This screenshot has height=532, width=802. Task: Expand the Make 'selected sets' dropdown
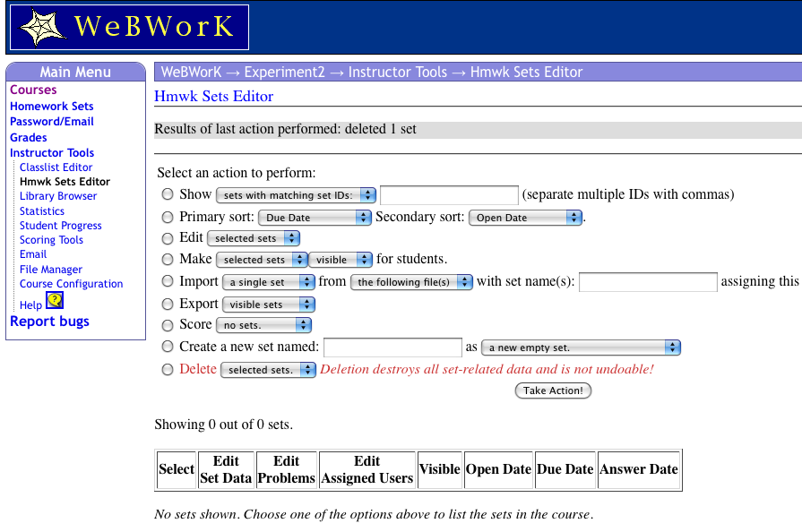click(x=262, y=260)
